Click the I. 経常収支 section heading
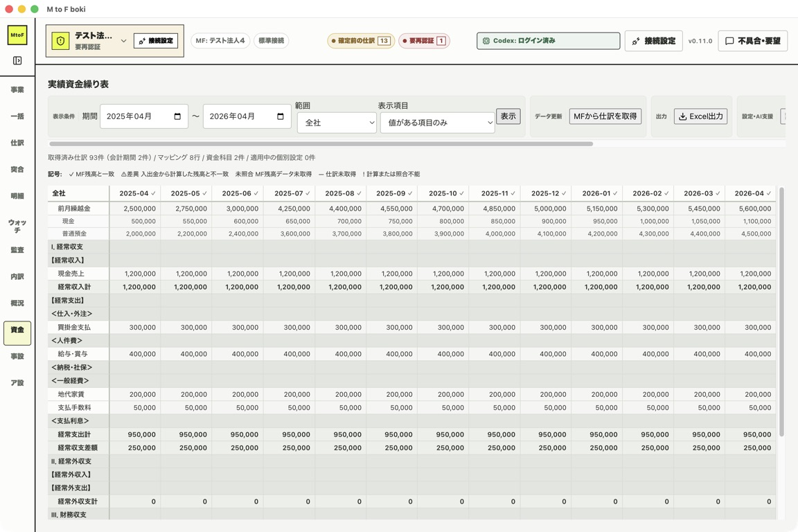Screen dimensions: 798x532 [x=67, y=247]
